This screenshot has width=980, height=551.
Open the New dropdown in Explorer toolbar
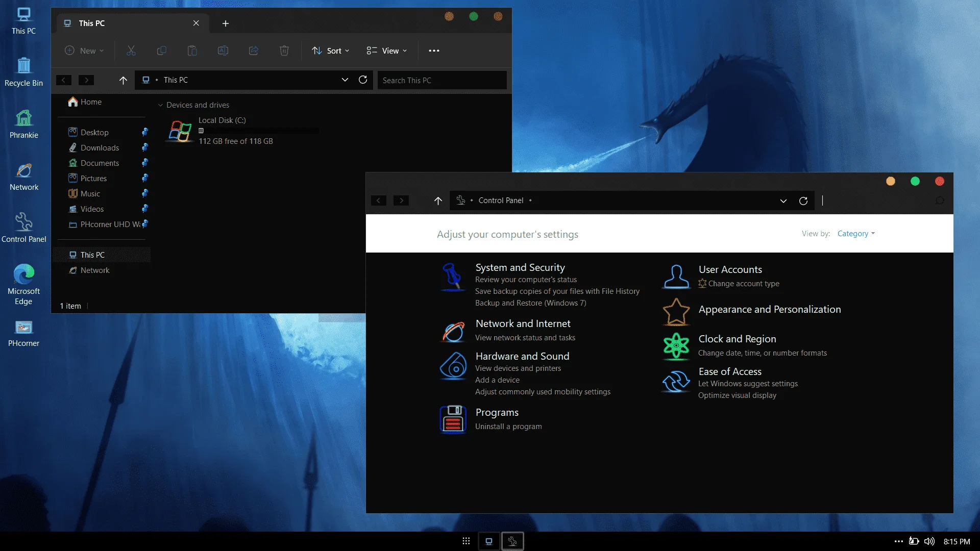click(85, 51)
